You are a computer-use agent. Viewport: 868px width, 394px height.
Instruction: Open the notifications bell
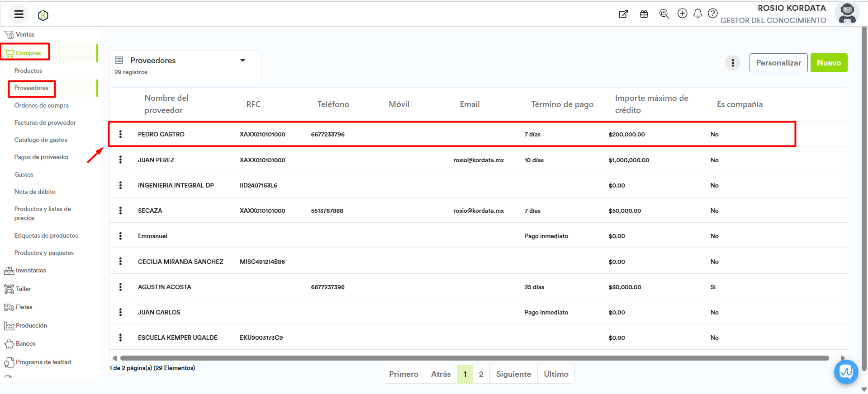[697, 14]
